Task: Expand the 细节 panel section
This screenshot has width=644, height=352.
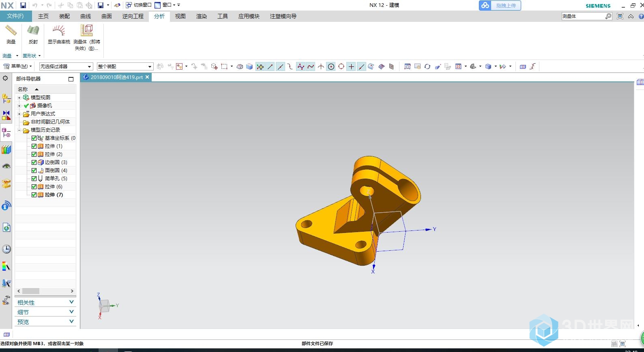Action: (x=45, y=312)
